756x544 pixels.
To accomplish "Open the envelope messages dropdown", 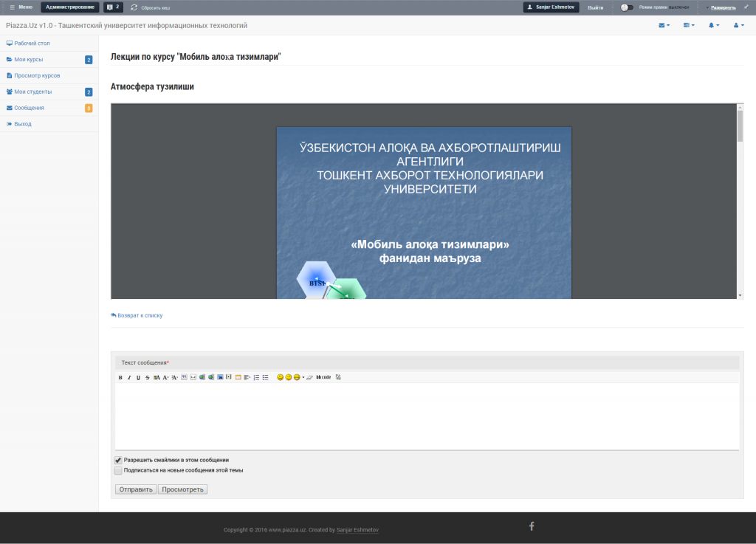I will (x=664, y=25).
